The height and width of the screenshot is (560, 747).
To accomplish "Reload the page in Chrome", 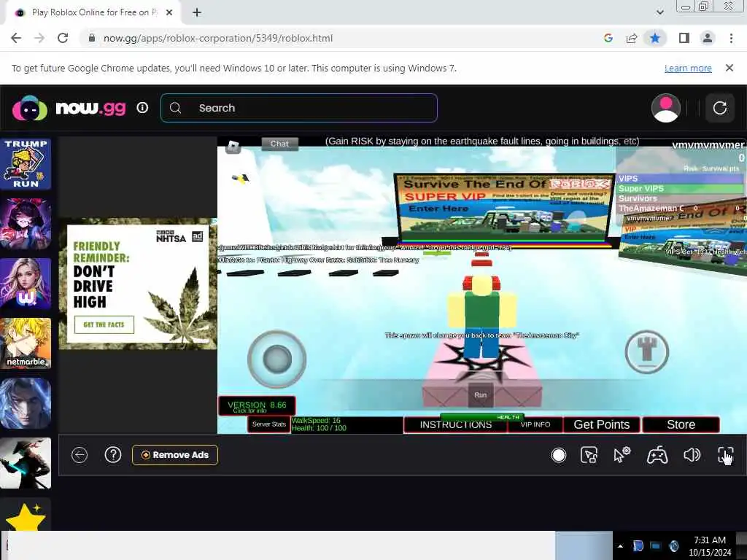I will [x=63, y=38].
